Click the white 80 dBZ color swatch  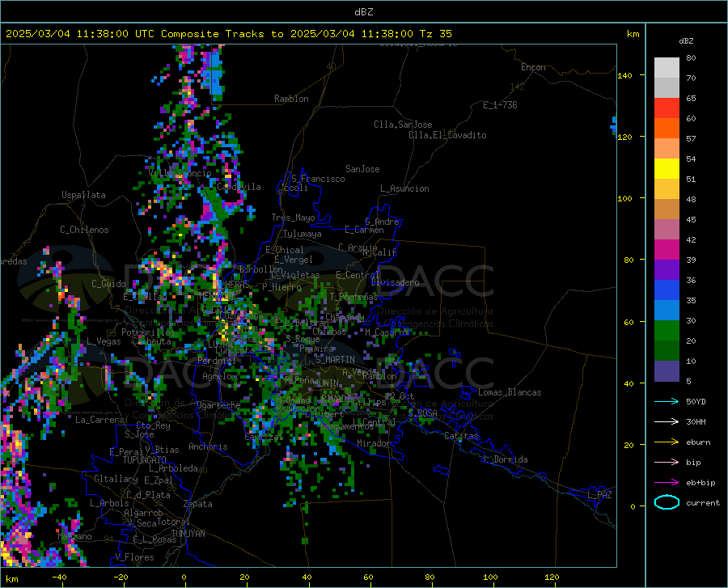pyautogui.click(x=667, y=67)
